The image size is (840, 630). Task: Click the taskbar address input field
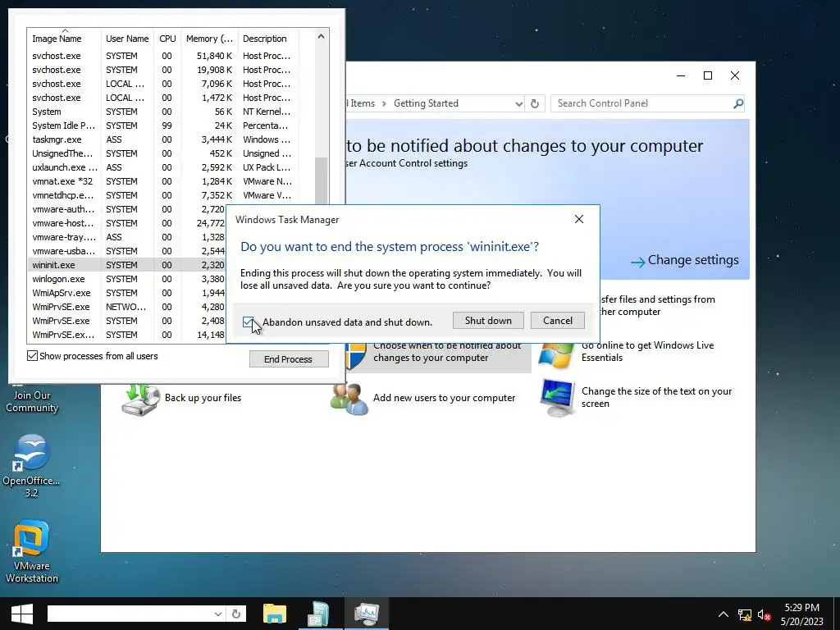tap(130, 614)
